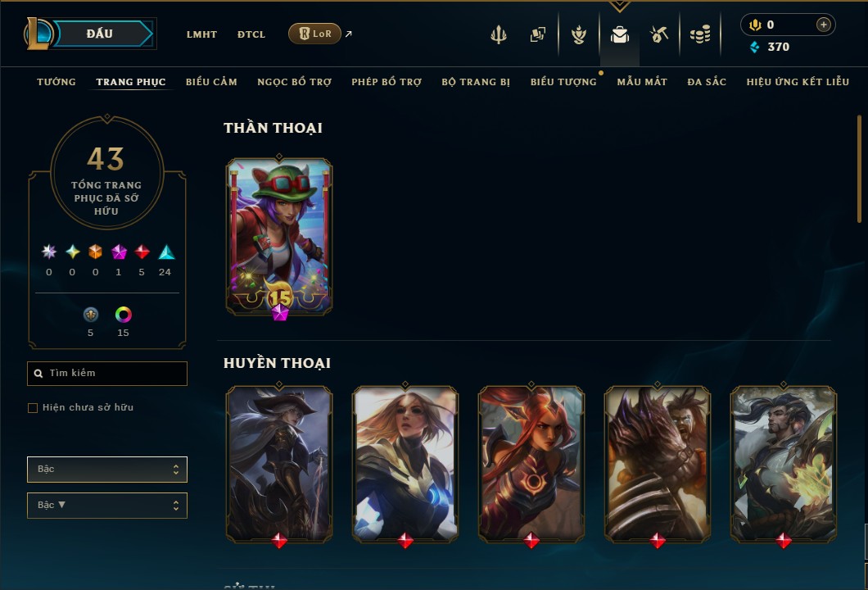Click the League of Legends logo
Screen dimensions: 868x590
tap(38, 34)
